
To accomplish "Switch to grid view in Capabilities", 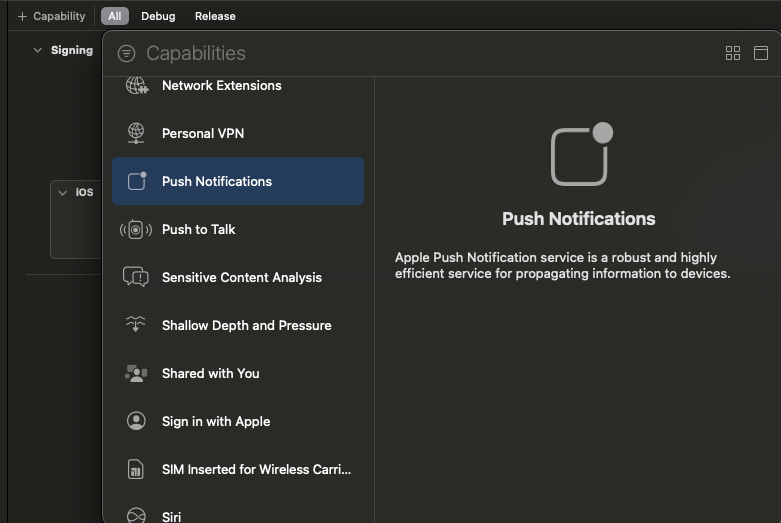I will [x=733, y=53].
